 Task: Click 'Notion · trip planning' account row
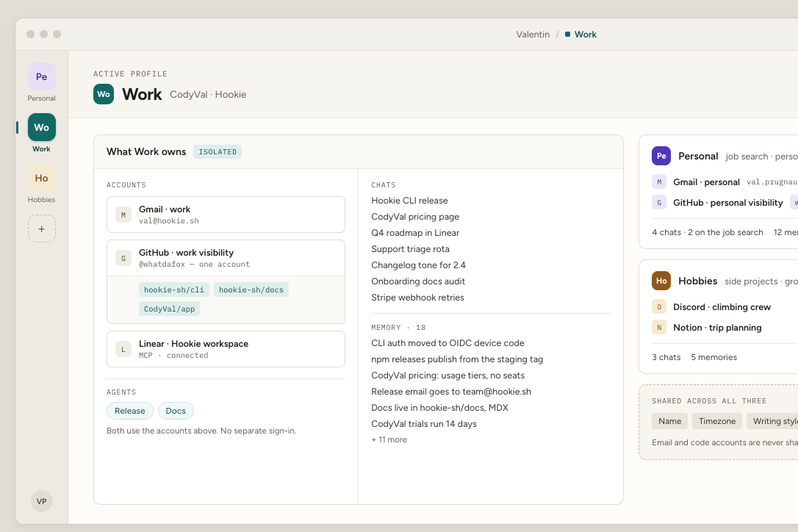[717, 327]
